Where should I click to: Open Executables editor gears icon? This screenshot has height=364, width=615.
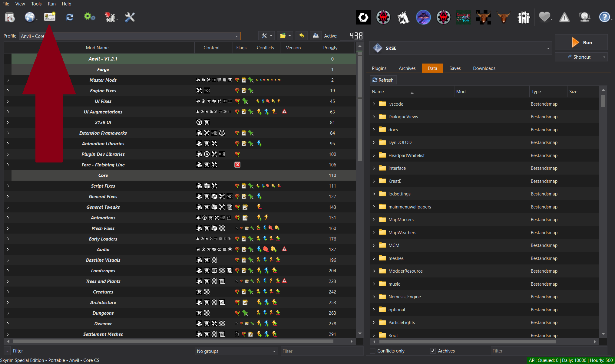pos(89,17)
